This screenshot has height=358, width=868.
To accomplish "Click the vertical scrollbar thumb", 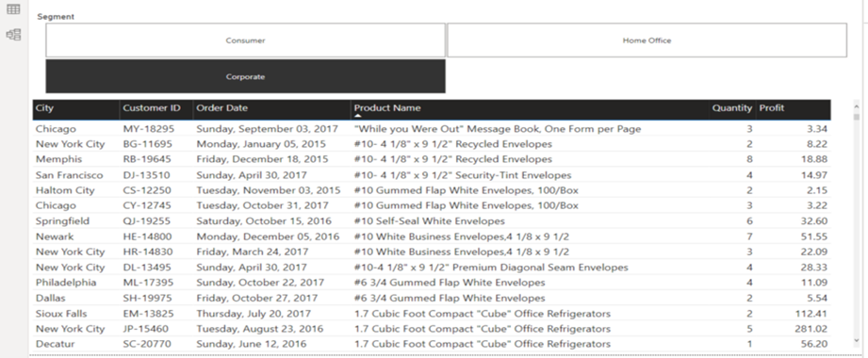I will click(x=857, y=117).
